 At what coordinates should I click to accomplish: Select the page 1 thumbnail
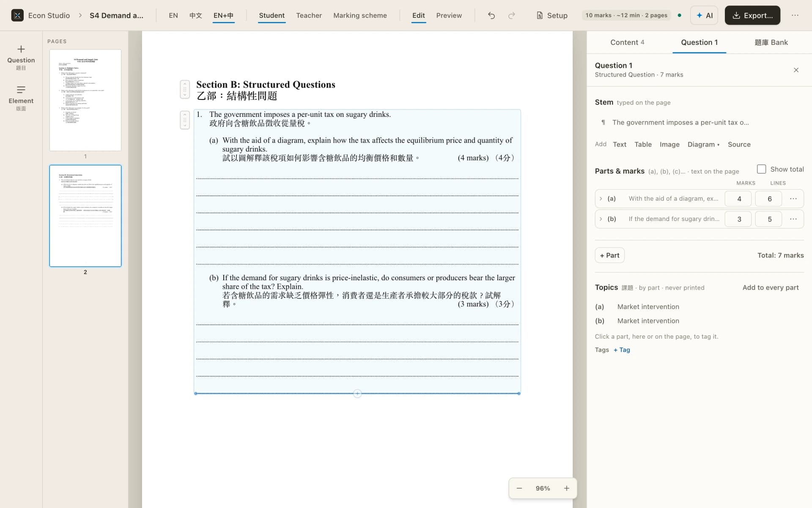coord(85,100)
